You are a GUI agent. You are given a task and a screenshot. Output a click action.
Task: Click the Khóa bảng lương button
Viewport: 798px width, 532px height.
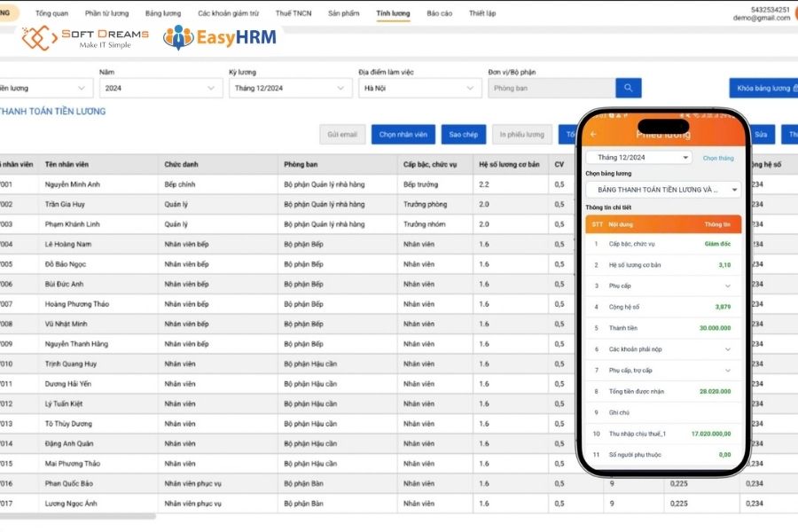click(x=764, y=88)
